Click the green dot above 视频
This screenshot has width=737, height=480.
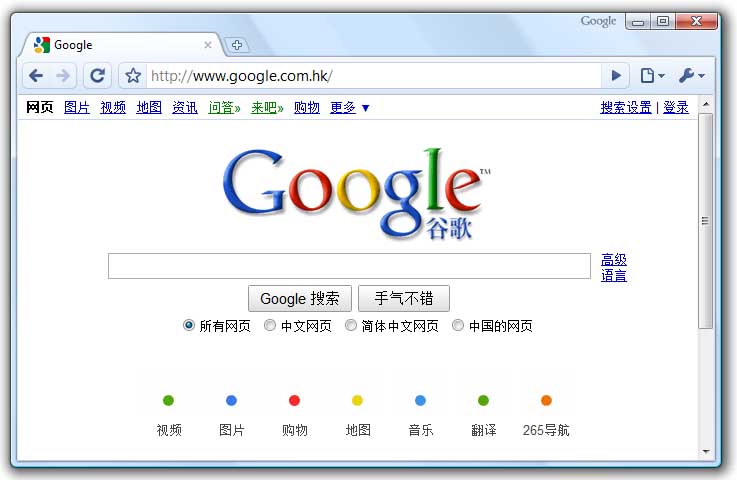(x=168, y=401)
